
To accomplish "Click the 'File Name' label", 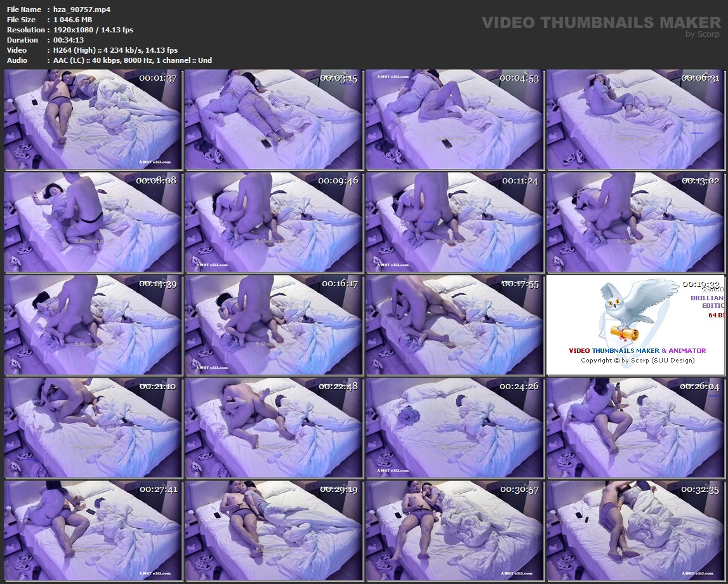I will [x=24, y=10].
